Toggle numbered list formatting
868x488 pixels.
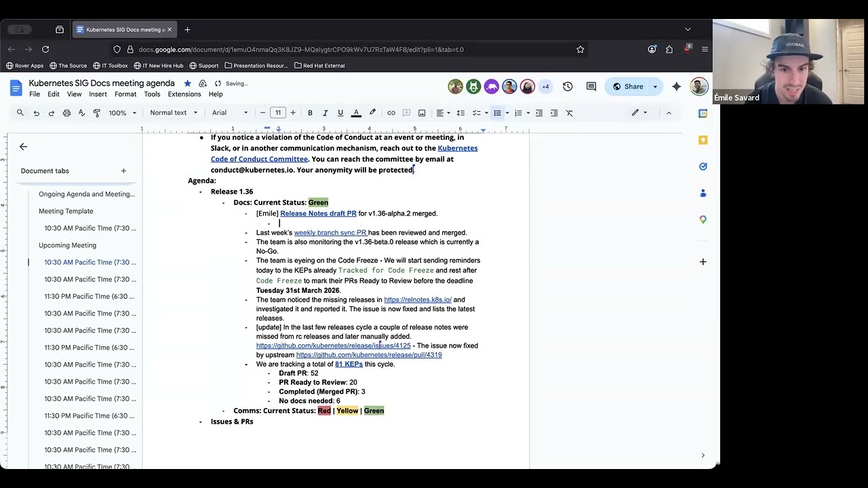click(518, 113)
